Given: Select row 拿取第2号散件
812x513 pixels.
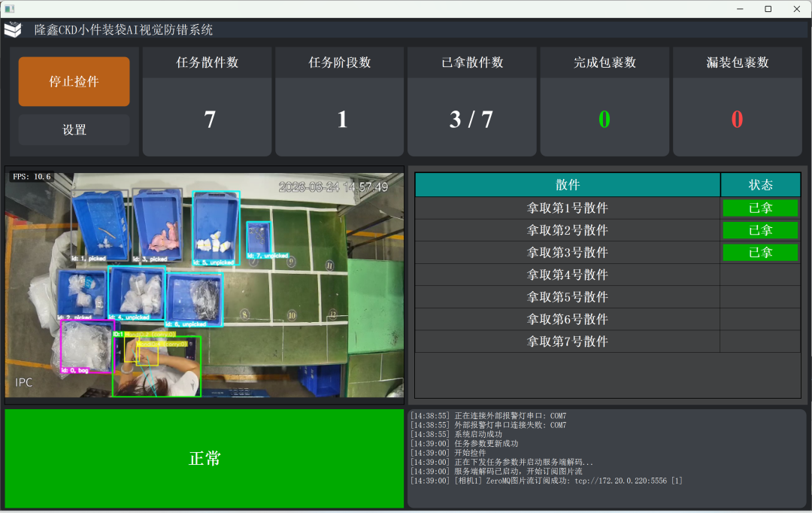Looking at the screenshot, I should pyautogui.click(x=607, y=230).
